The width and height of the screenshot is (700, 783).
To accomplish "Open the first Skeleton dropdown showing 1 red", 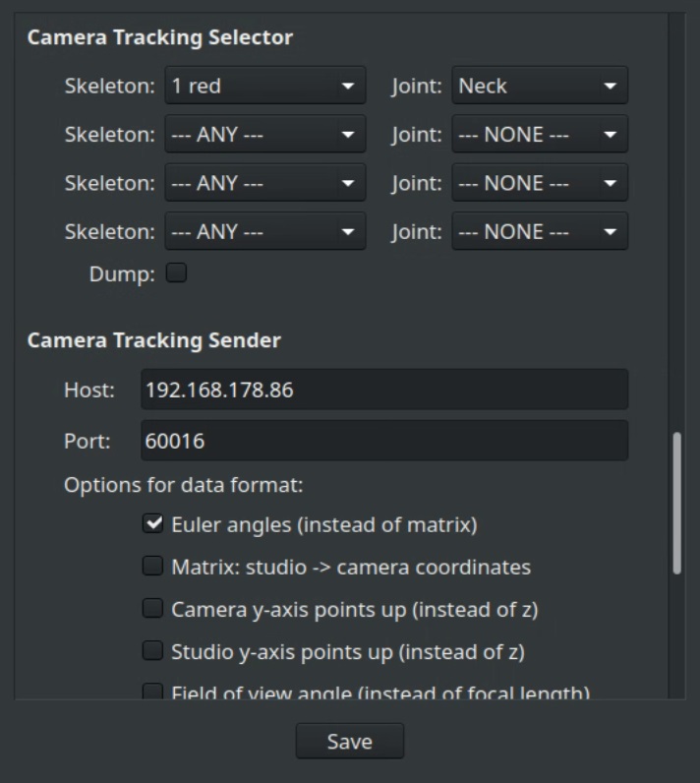I will pos(263,86).
